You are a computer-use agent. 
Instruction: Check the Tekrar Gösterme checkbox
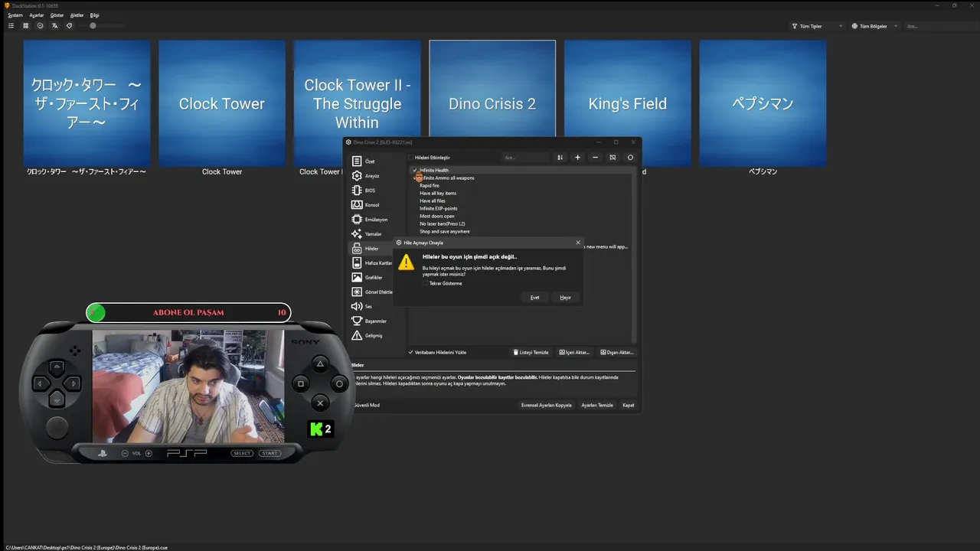(x=425, y=283)
